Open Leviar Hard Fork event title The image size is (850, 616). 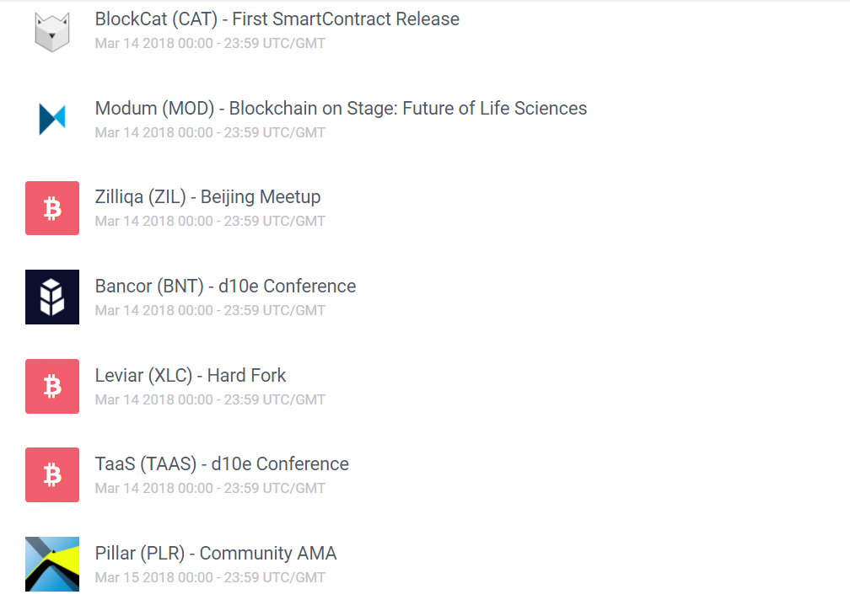coord(191,375)
